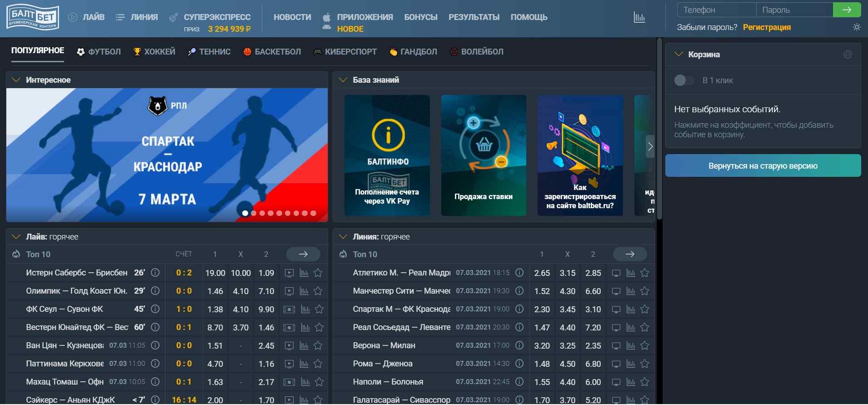Open the statistics chart icon in header

pyautogui.click(x=639, y=17)
